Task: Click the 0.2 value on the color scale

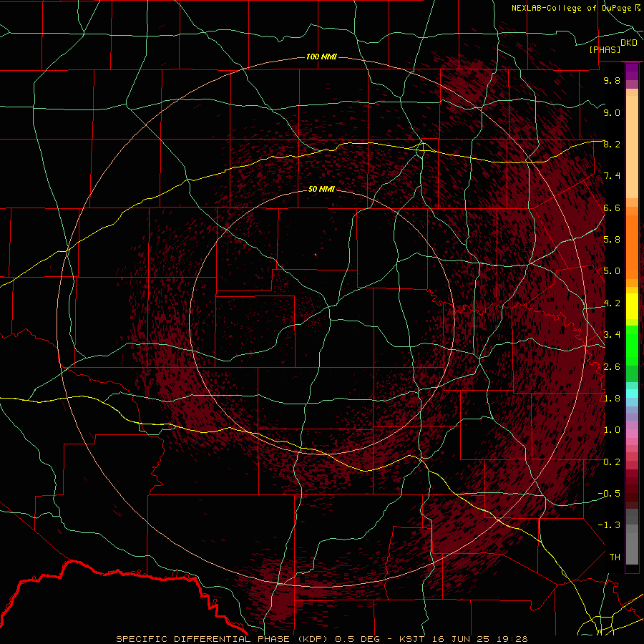Action: pos(612,462)
